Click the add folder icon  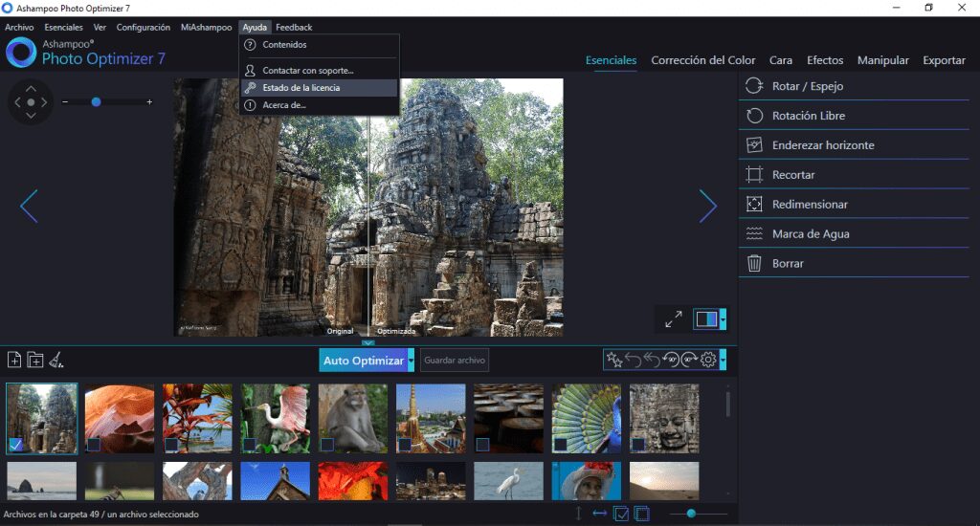(x=35, y=360)
